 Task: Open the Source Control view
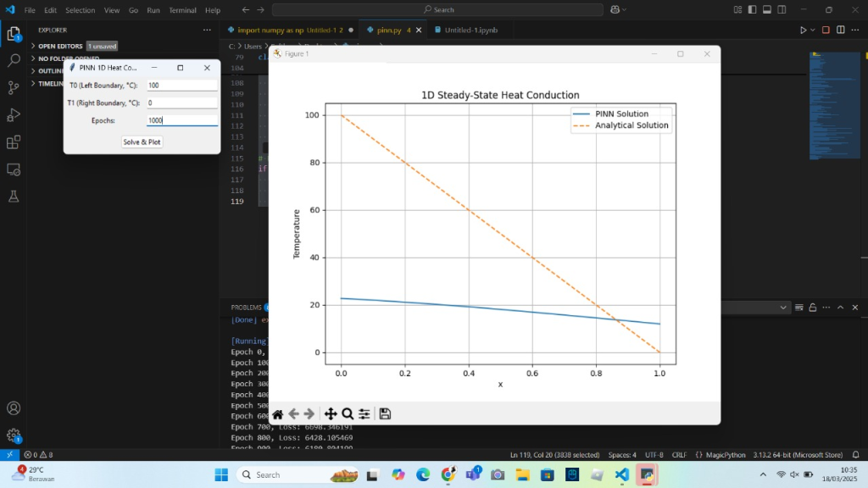pos(14,88)
